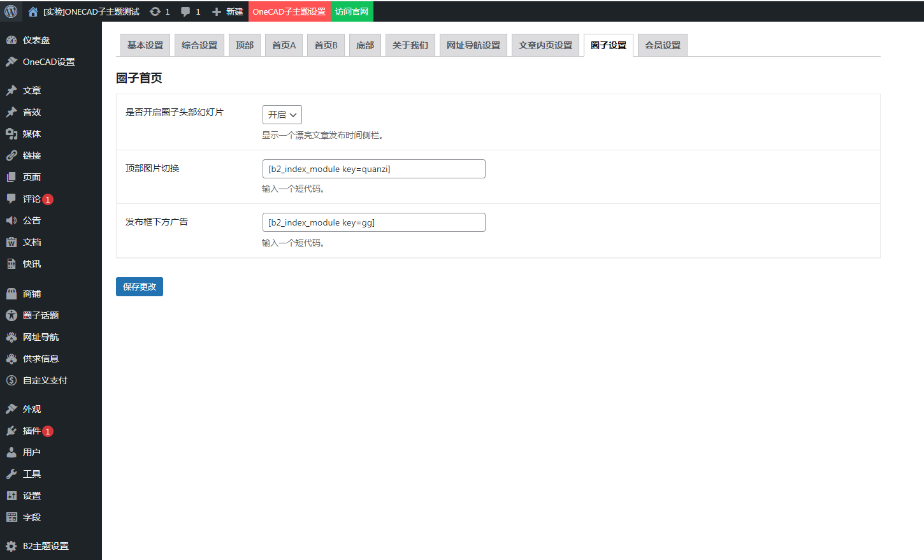Click the 顶部图片切换 shortcode field
The image size is (924, 560).
(374, 169)
